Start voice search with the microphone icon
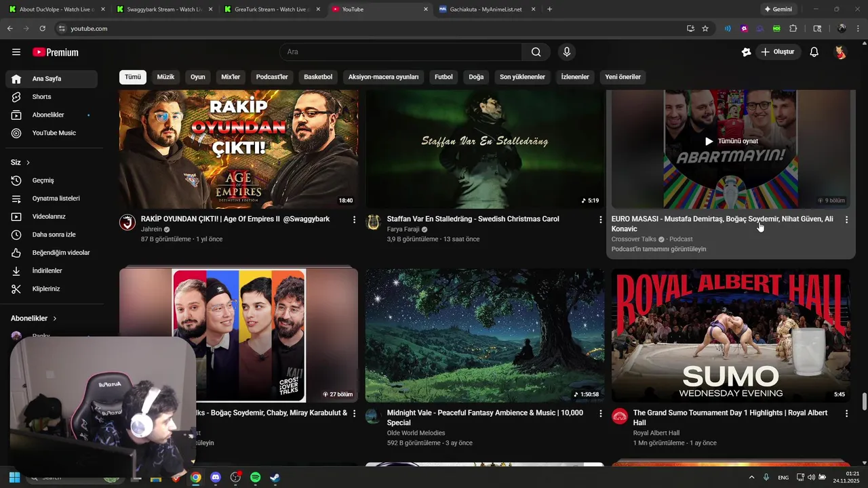This screenshot has width=868, height=488. [567, 52]
